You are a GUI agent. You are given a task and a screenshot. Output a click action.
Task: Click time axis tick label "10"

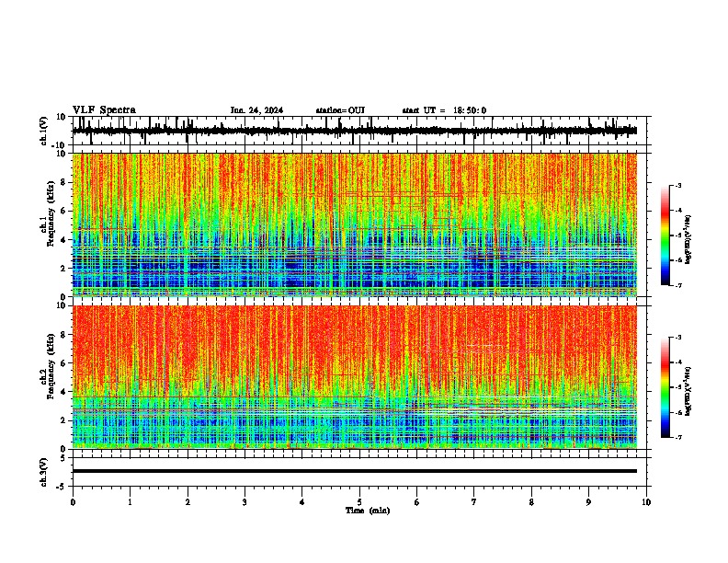(x=646, y=502)
